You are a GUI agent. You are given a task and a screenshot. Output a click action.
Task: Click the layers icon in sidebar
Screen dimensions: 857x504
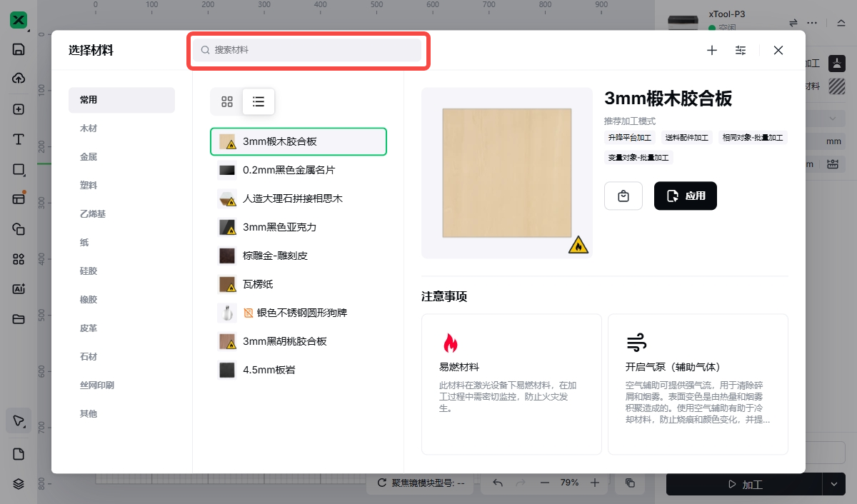(19, 483)
